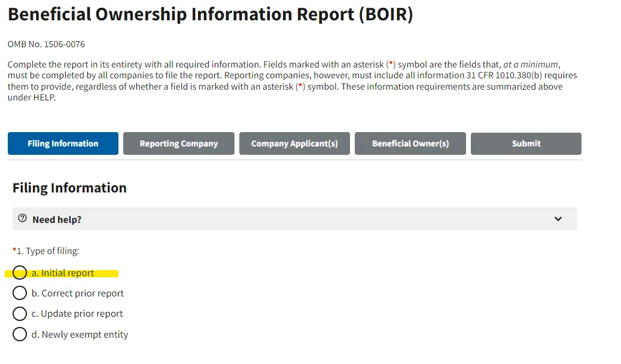Select the Update prior report radio circle
This screenshot has width=621, height=364.
pos(19,313)
